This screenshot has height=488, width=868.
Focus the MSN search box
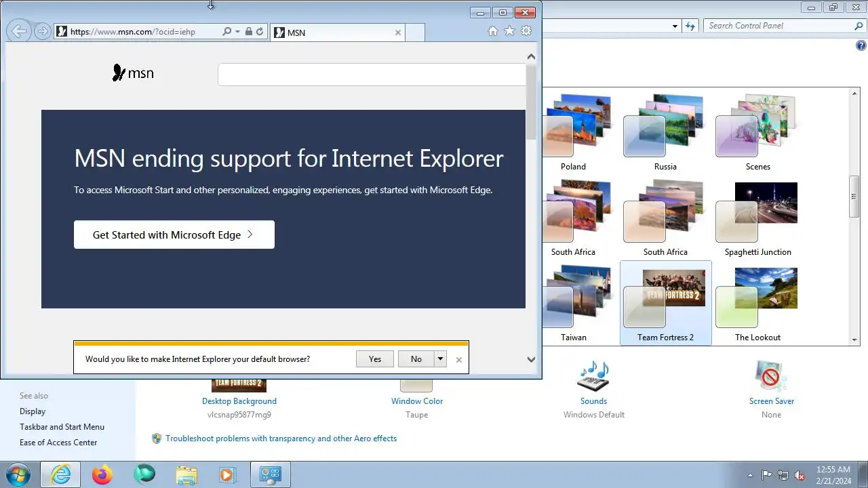click(372, 75)
